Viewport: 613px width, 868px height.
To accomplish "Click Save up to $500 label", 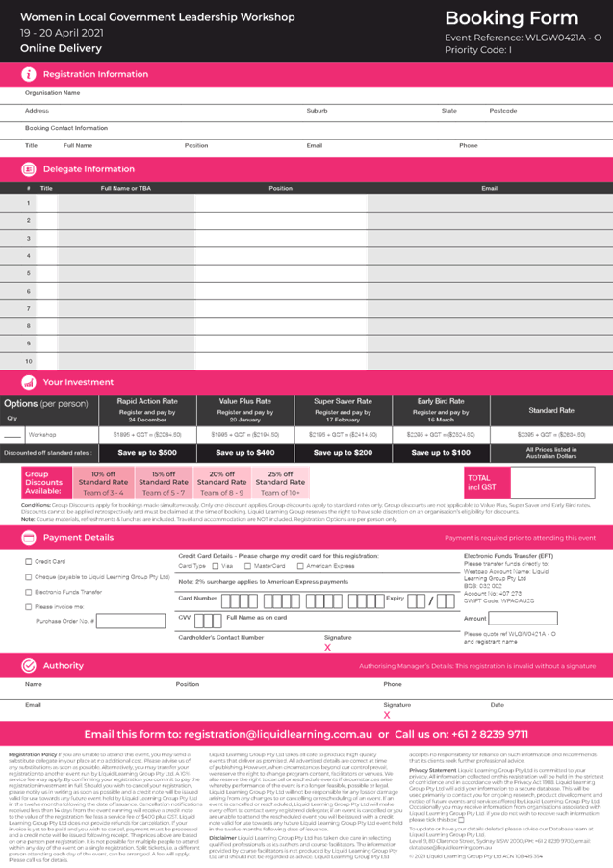I will (x=147, y=453).
